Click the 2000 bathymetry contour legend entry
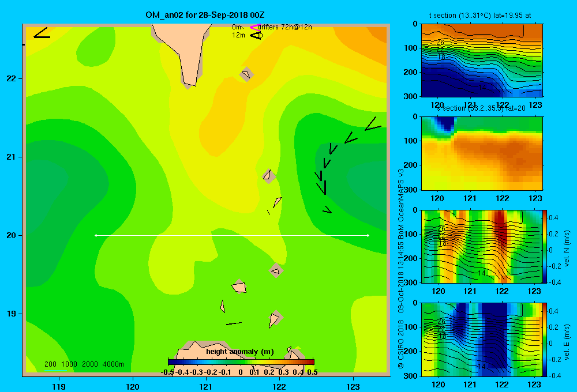 (90, 364)
